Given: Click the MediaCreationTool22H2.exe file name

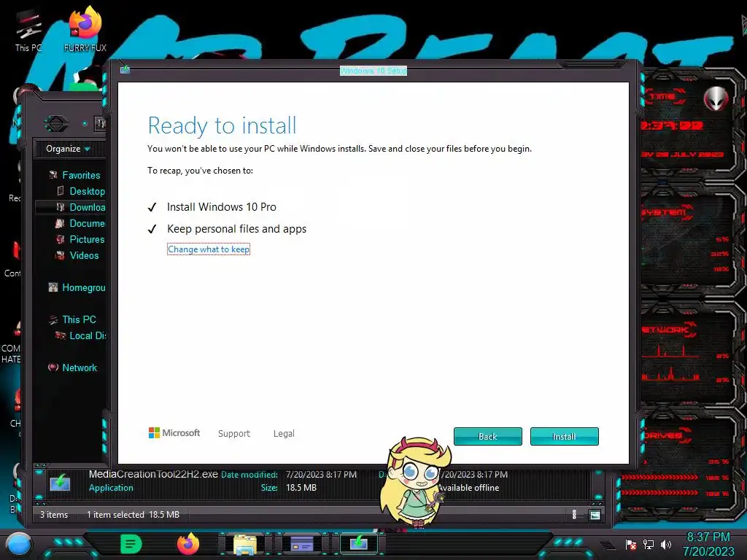Looking at the screenshot, I should (x=153, y=474).
